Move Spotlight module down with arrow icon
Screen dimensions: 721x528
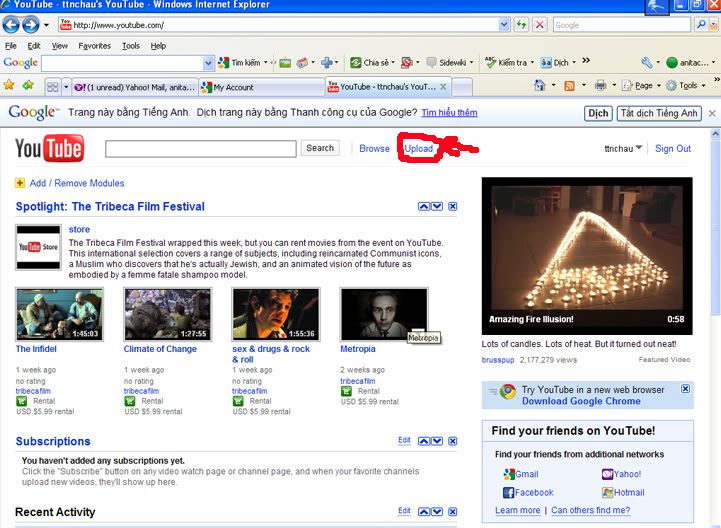point(437,207)
